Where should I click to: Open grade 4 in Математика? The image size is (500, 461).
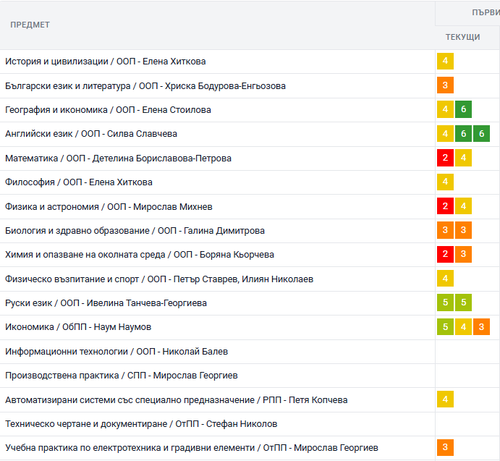pos(463,158)
